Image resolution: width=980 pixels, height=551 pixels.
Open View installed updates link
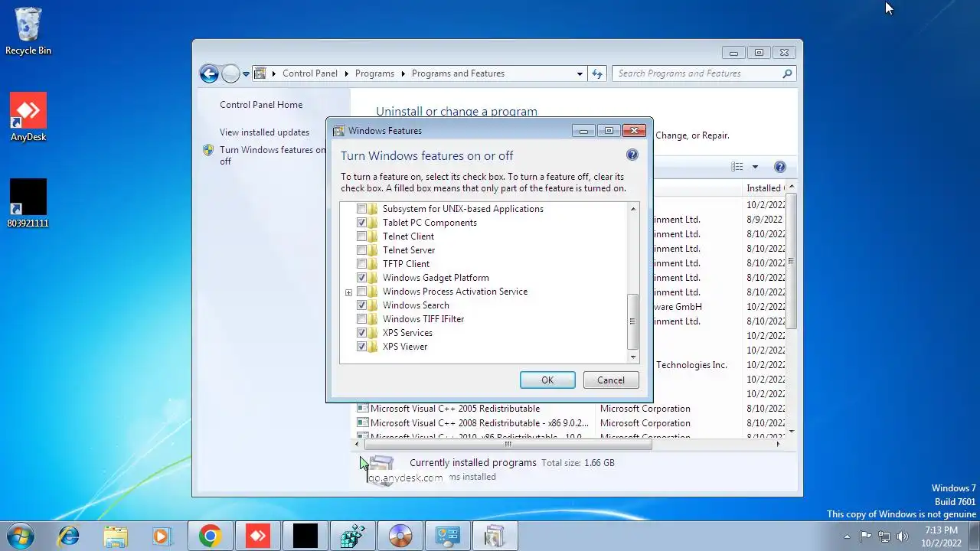coord(264,132)
